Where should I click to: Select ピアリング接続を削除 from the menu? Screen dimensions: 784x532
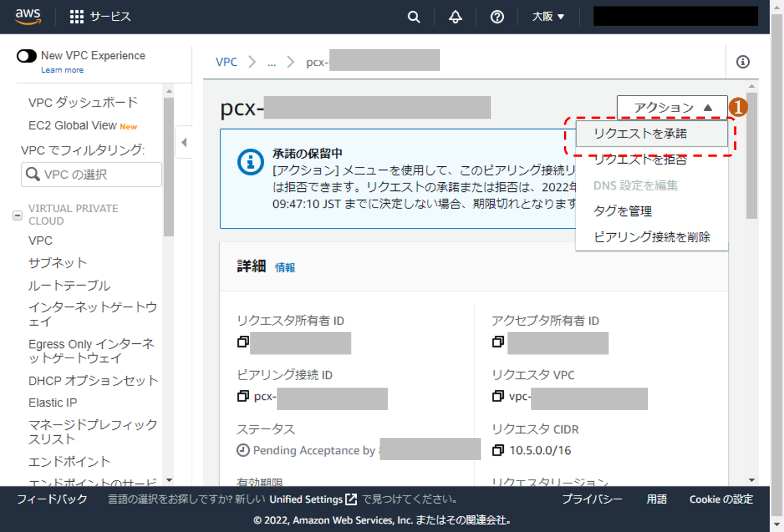[x=651, y=237]
